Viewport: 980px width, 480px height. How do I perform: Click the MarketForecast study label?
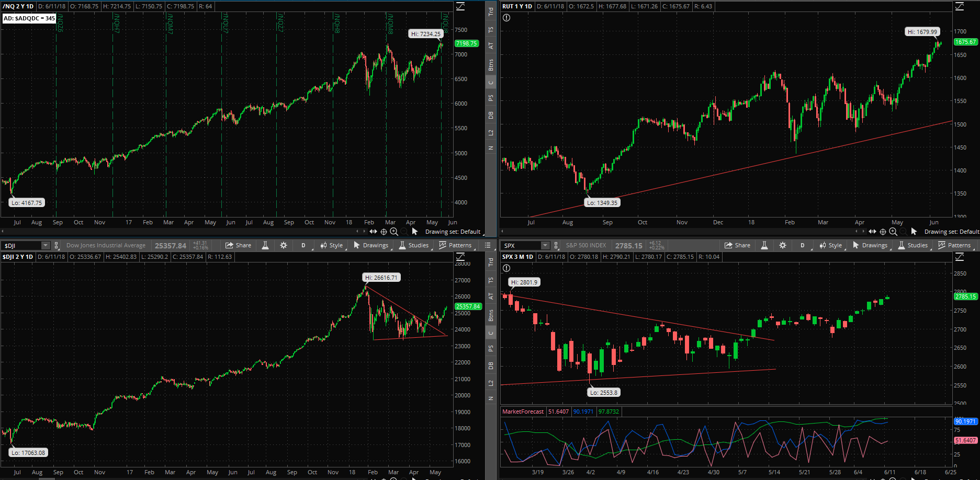pyautogui.click(x=523, y=412)
